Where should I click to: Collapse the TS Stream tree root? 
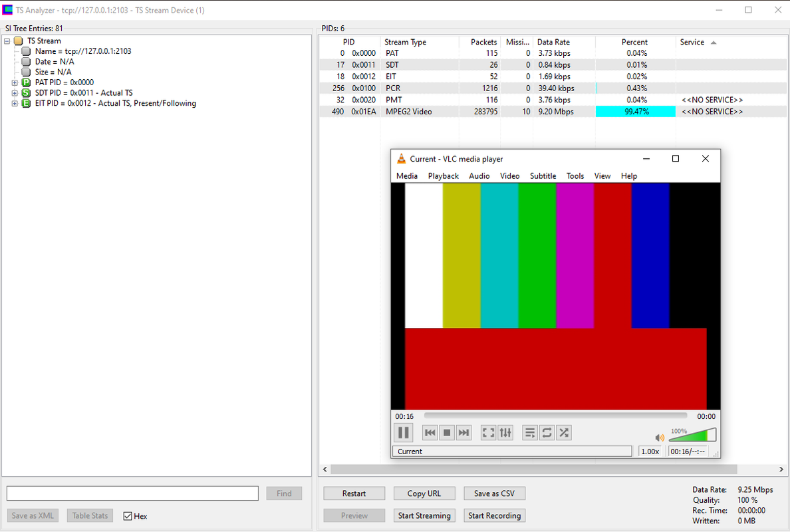click(7, 41)
